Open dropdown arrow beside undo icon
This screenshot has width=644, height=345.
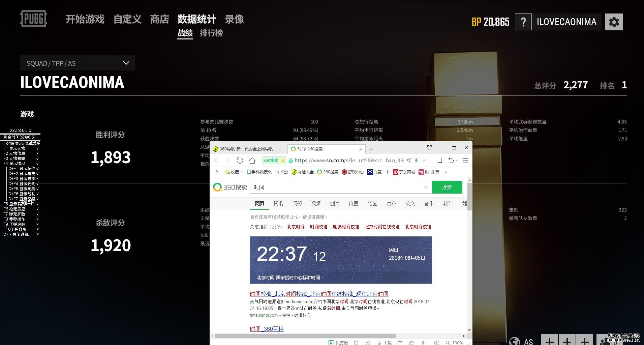pos(457,161)
